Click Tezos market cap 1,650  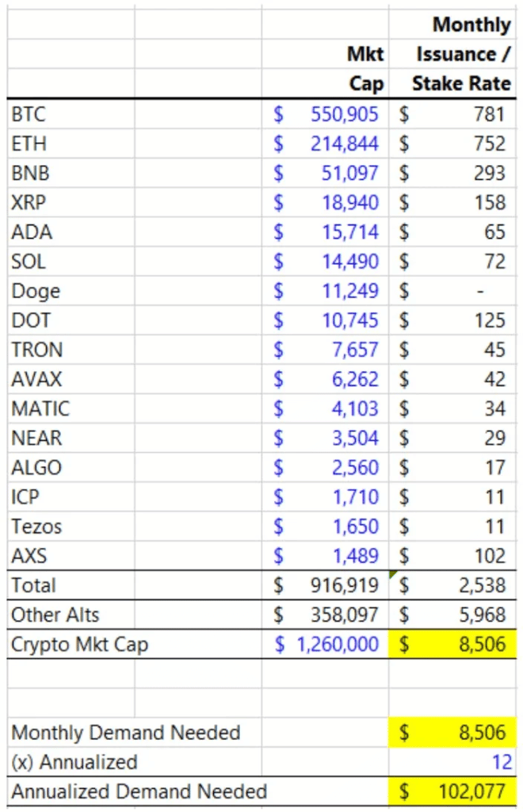pos(356,527)
